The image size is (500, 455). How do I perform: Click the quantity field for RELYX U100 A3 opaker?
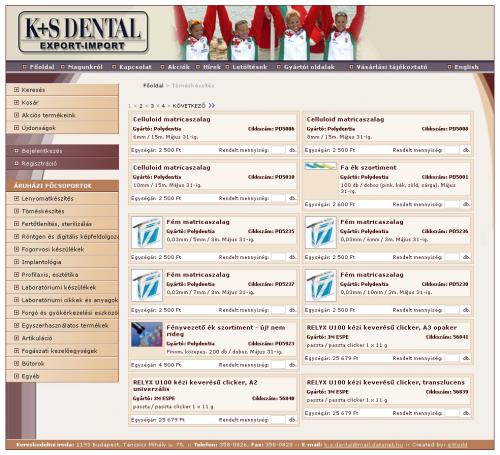click(x=452, y=358)
